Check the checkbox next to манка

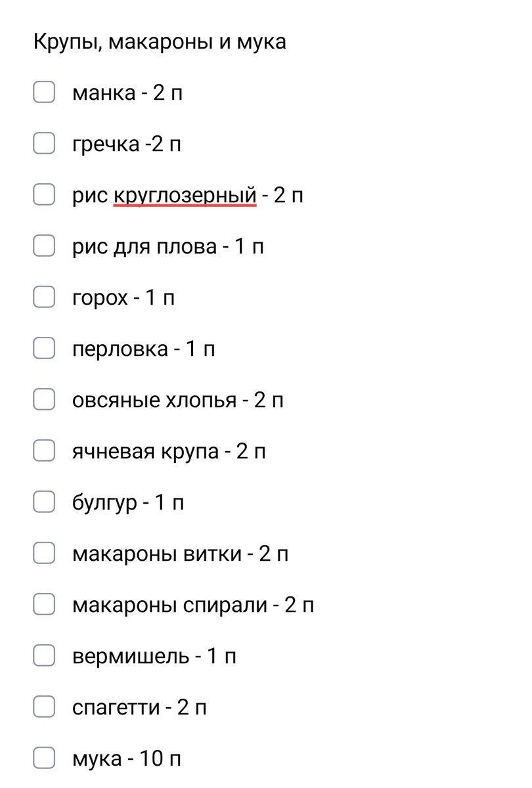click(x=44, y=93)
